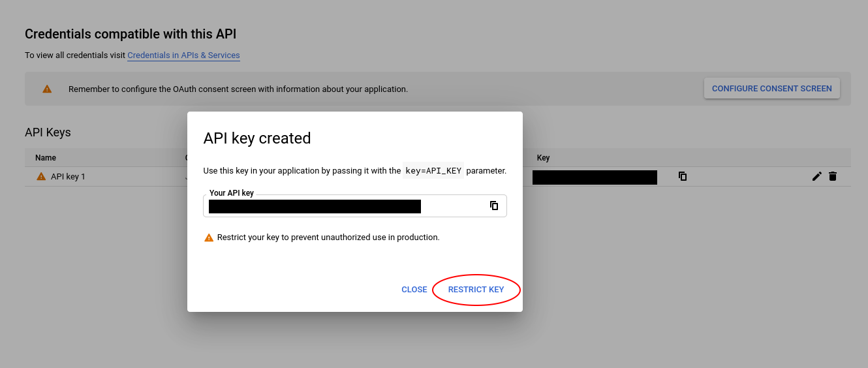Click the key=API_KEY code snippet

(433, 171)
